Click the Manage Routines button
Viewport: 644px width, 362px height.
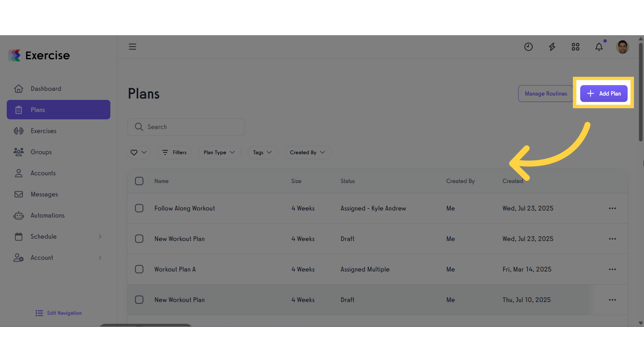(x=546, y=94)
